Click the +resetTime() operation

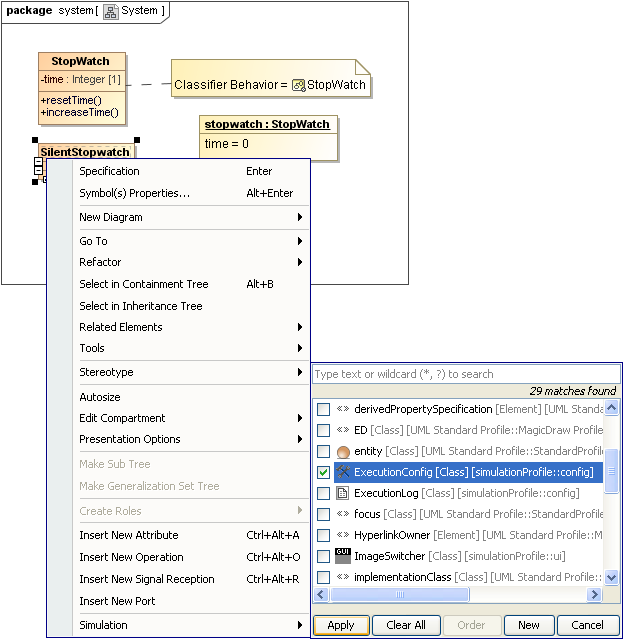click(71, 100)
